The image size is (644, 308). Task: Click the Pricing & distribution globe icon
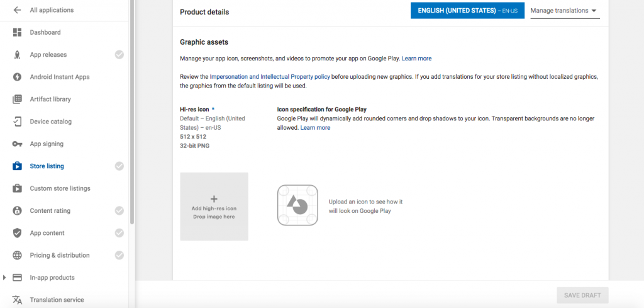pyautogui.click(x=17, y=255)
